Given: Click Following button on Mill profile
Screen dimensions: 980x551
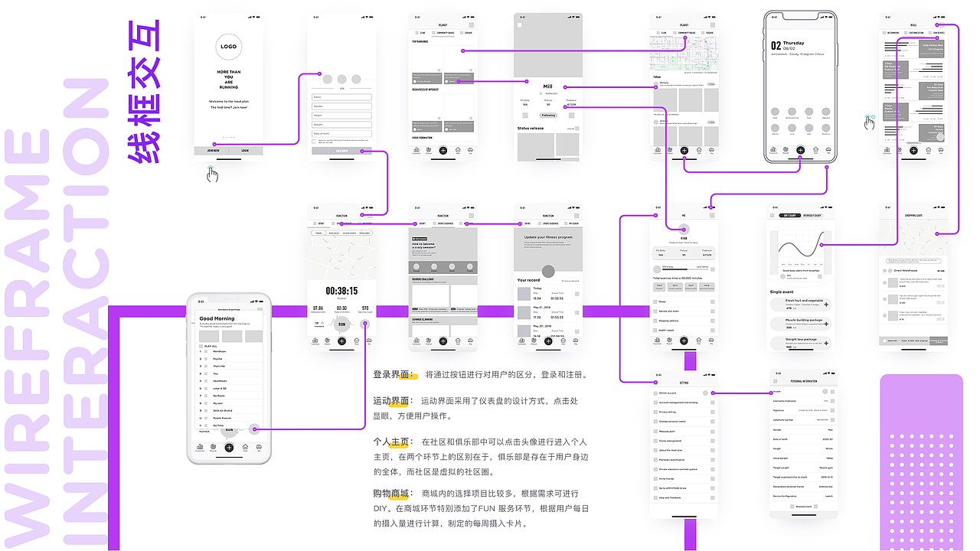Looking at the screenshot, I should click(547, 116).
